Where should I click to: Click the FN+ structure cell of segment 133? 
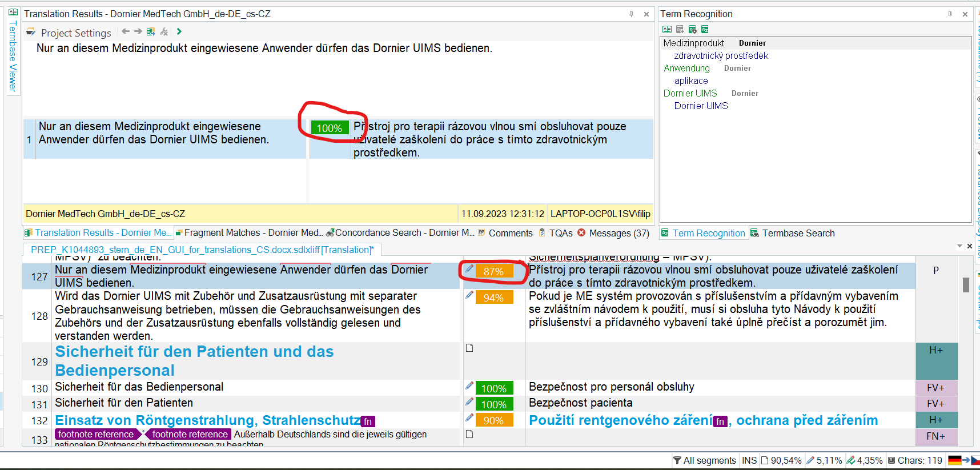pos(936,436)
